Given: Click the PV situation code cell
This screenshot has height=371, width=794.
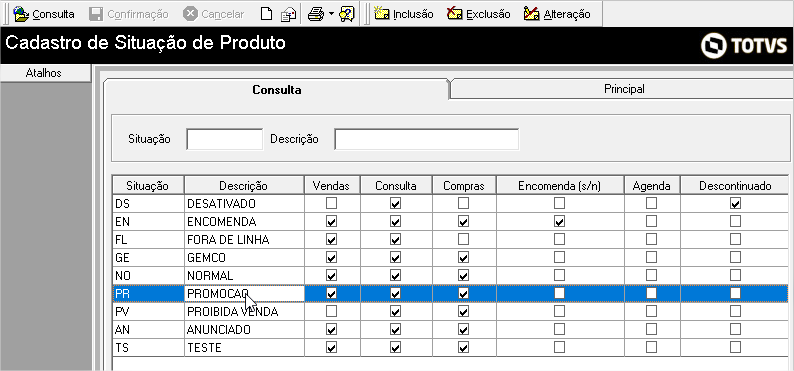Looking at the screenshot, I should tap(148, 312).
